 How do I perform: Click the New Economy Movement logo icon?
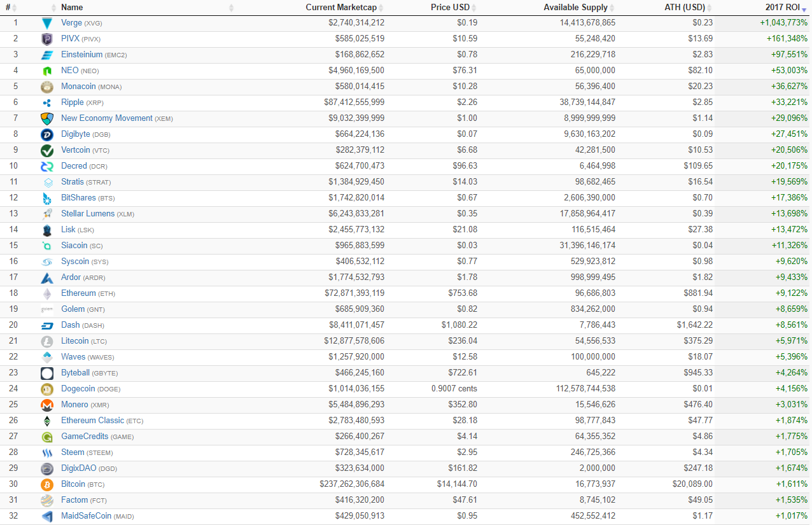point(47,118)
